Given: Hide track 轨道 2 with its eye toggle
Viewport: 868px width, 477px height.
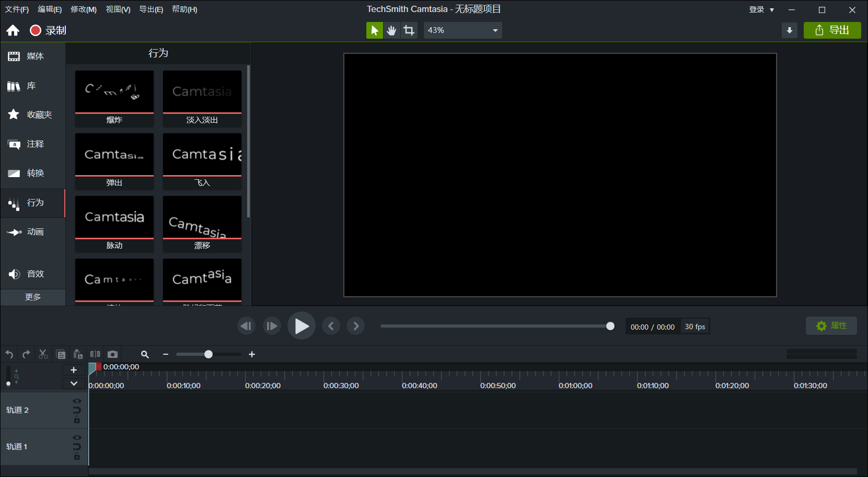Looking at the screenshot, I should pyautogui.click(x=77, y=401).
